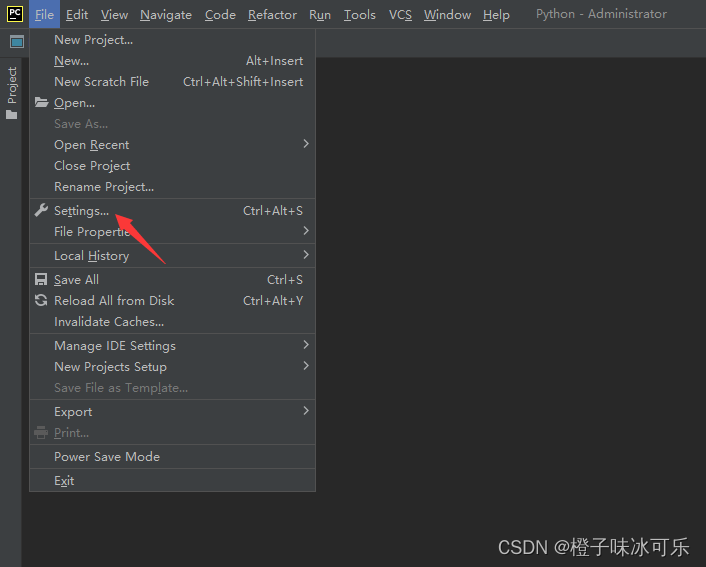Open the Edit menu

[77, 14]
